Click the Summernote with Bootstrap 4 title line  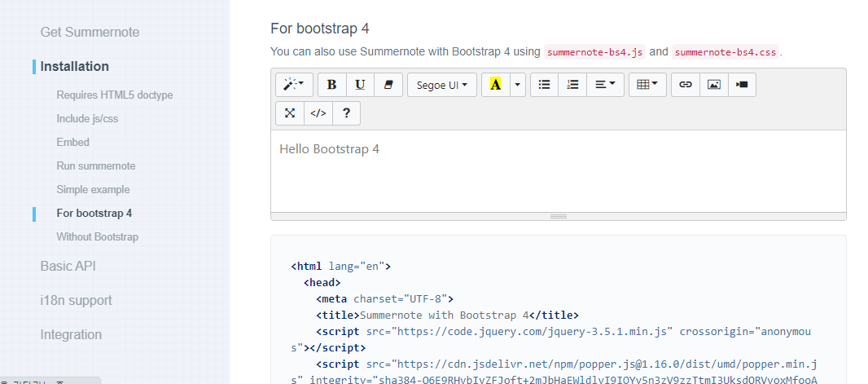point(447,316)
